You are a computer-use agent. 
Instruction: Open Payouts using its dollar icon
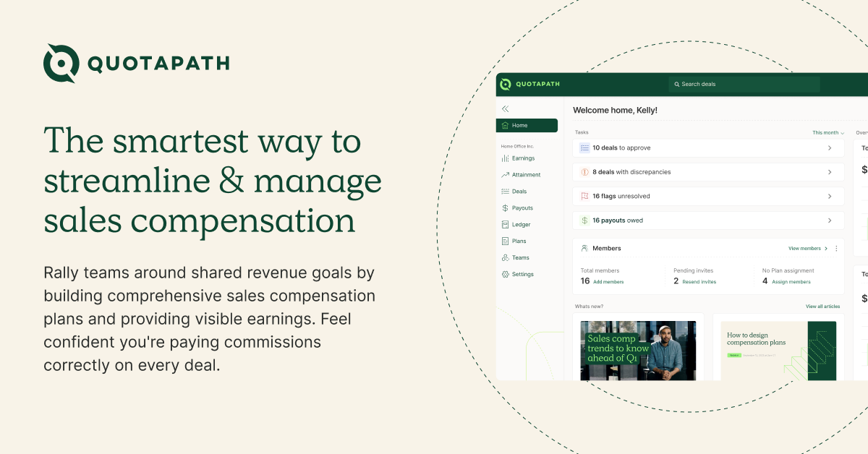pos(505,208)
